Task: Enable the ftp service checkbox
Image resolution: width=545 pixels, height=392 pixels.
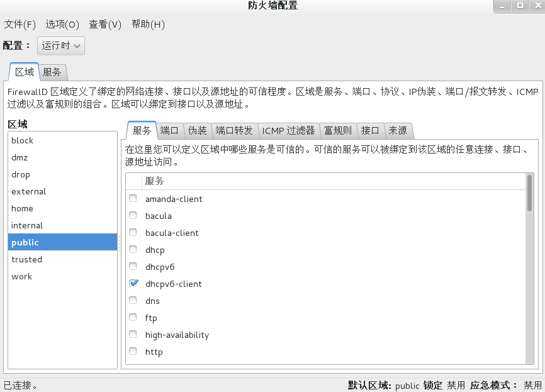Action: [x=133, y=317]
